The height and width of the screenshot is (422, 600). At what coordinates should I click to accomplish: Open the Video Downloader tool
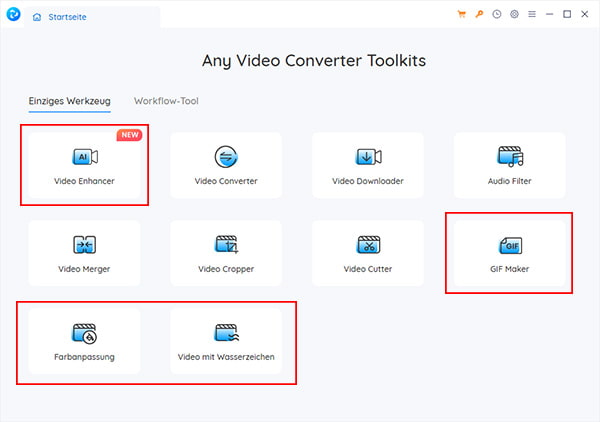point(368,165)
